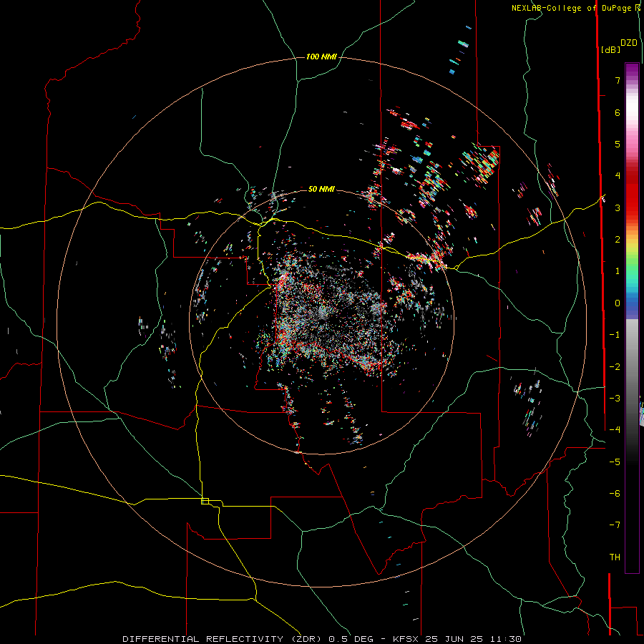Click the '0.5 DEG' elevation angle text

pos(351,639)
